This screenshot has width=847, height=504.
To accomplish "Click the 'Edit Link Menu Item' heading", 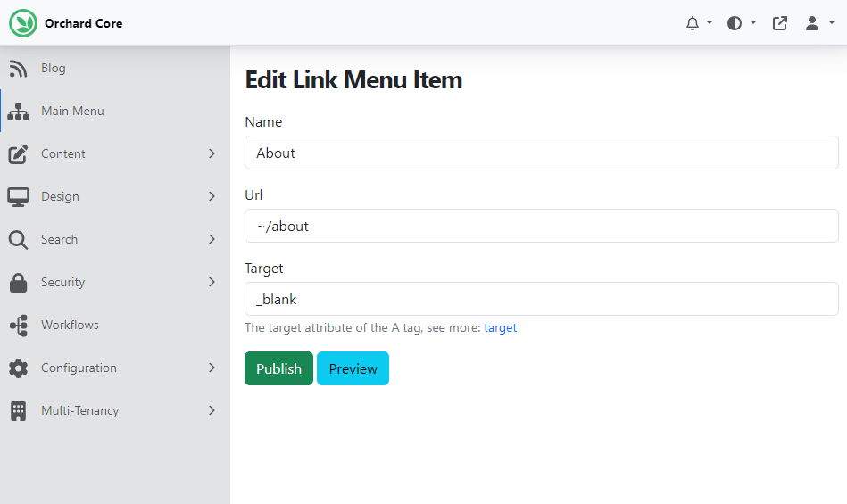I will pos(353,80).
